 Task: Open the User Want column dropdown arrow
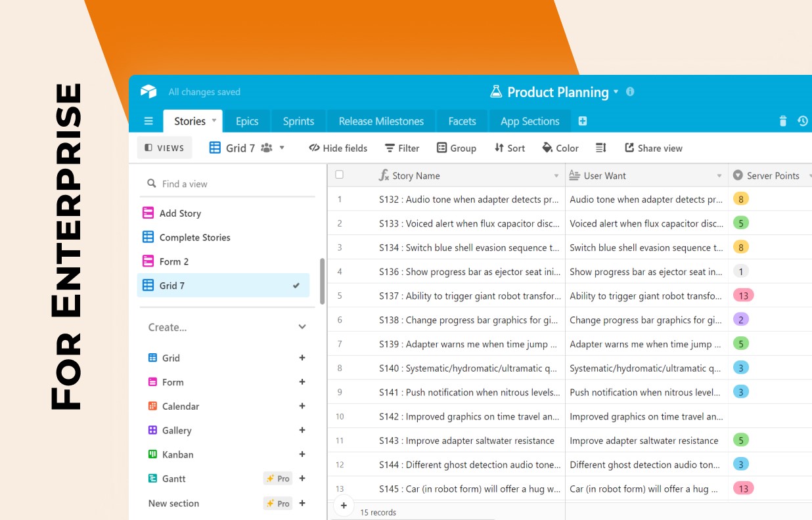(x=719, y=176)
